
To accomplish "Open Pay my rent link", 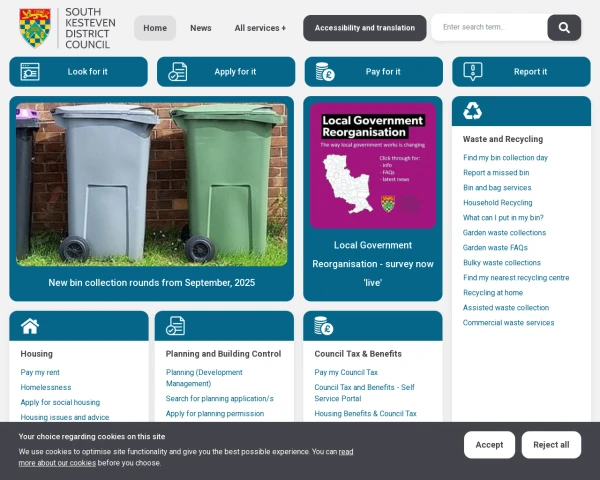I will [40, 372].
